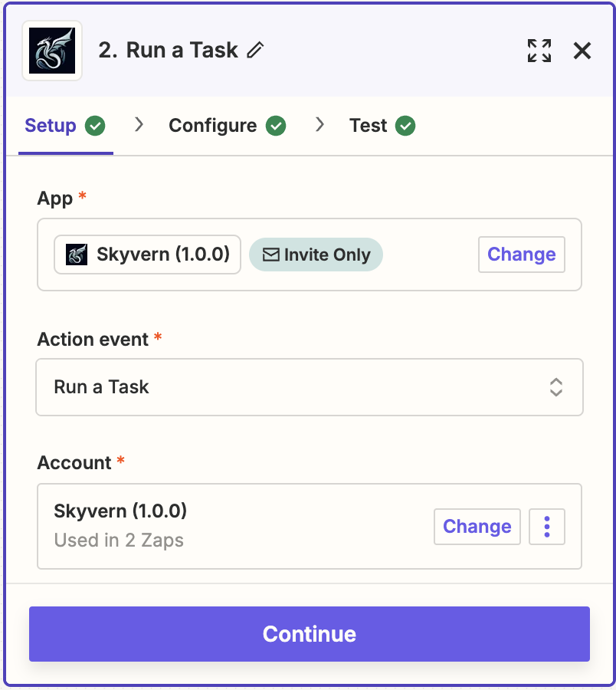Viewport: 616px width, 690px height.
Task: Open the Action event dropdown
Action: pos(310,387)
